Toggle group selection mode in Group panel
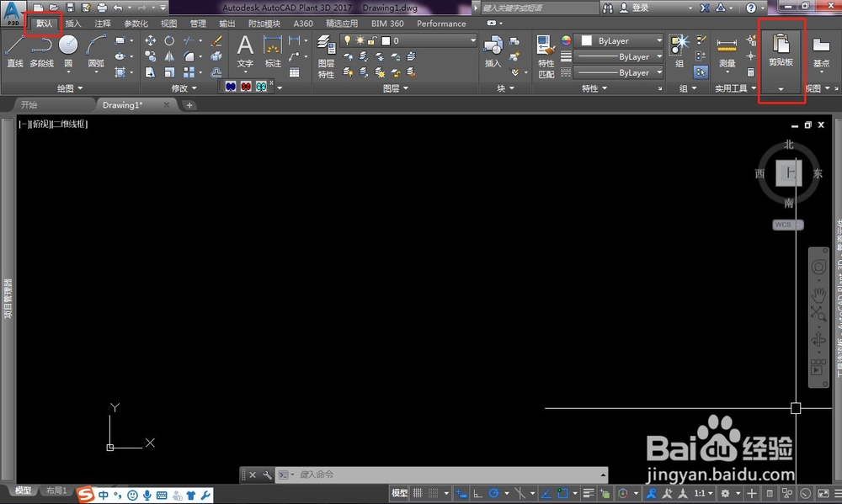 point(701,72)
